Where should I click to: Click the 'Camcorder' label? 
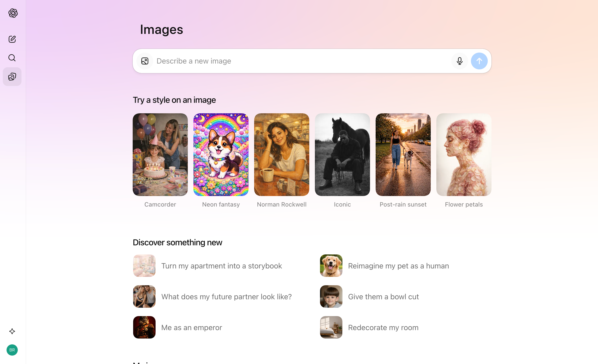tap(160, 205)
